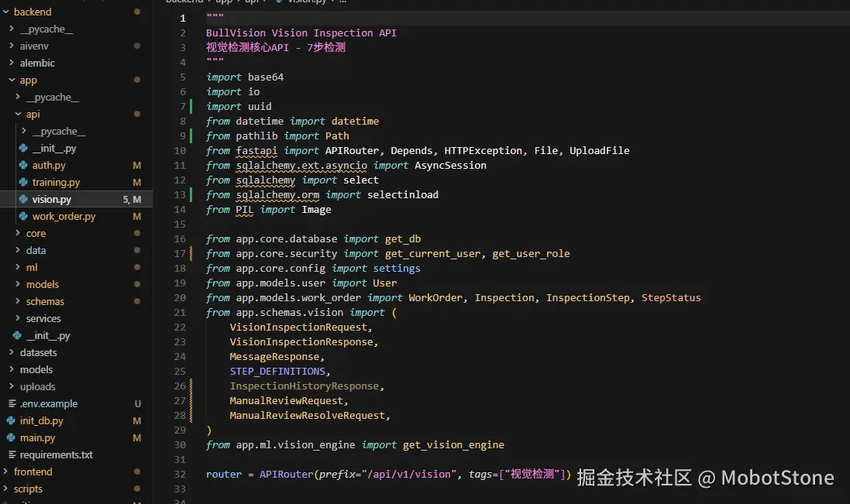
Task: Click file icon of requirements.txt
Action: coord(12,454)
